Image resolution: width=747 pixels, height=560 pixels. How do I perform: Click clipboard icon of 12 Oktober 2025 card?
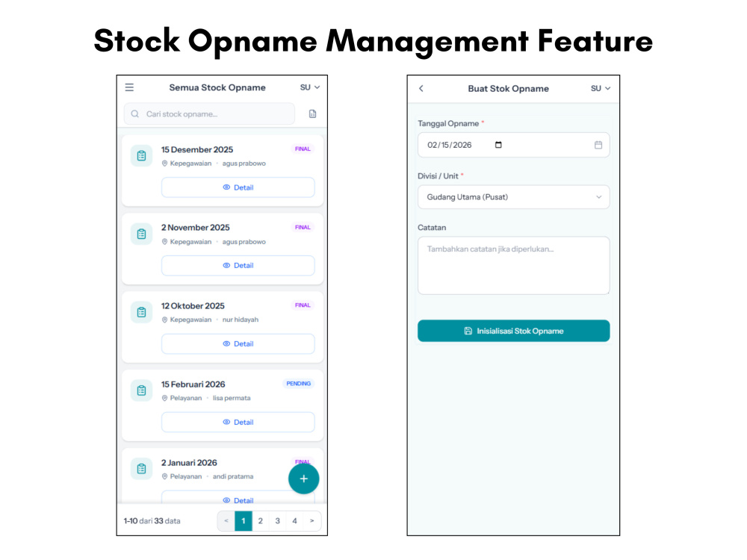click(x=141, y=312)
